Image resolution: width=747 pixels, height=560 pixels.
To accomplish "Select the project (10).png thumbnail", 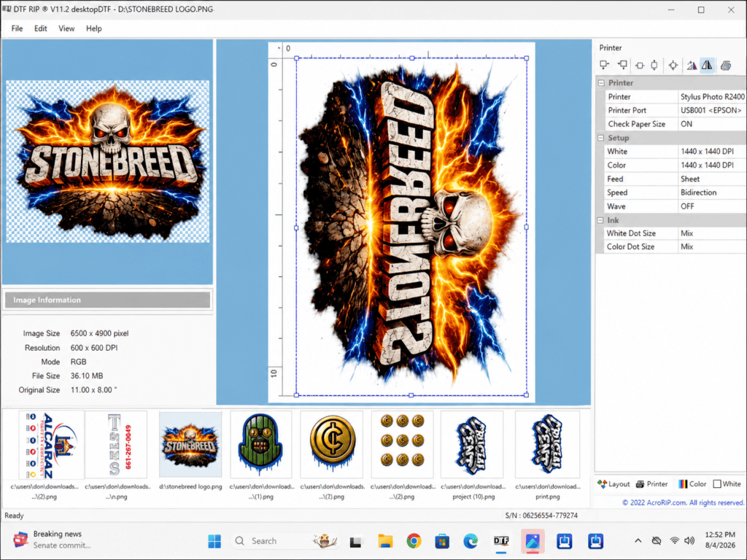I will coord(473,445).
